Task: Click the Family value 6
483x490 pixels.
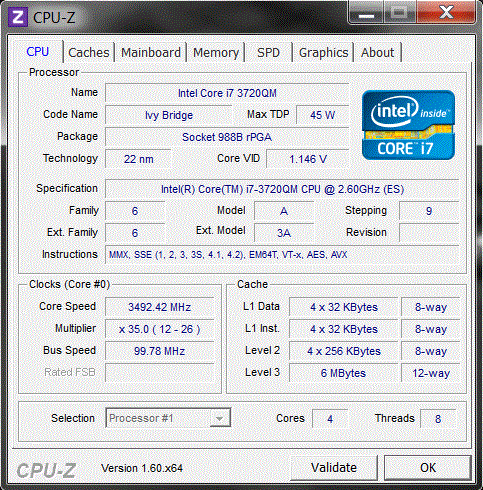Action: (x=135, y=211)
